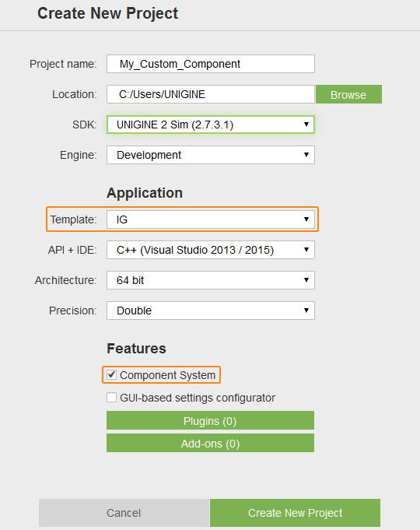Screen dimensions: 420x530
Task: Click the Location path input field
Action: (211, 94)
